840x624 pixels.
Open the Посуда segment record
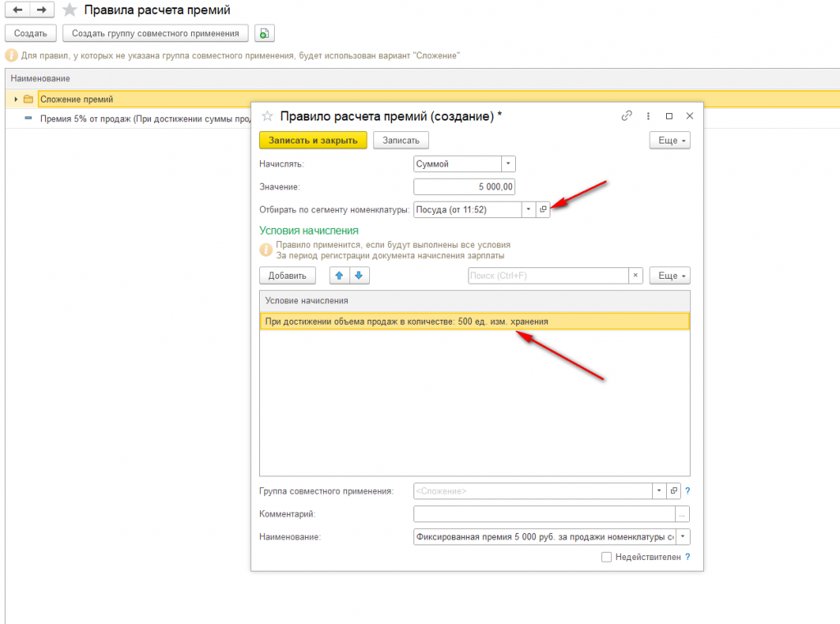click(x=543, y=209)
